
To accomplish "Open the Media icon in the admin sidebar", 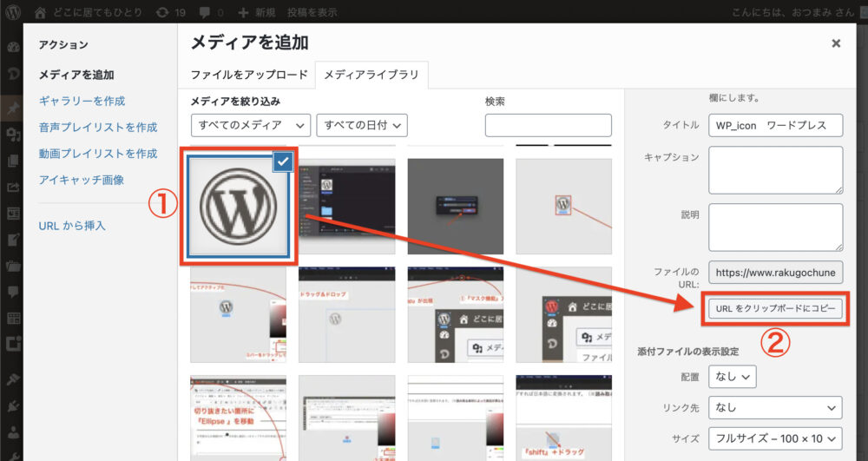I will (x=13, y=134).
